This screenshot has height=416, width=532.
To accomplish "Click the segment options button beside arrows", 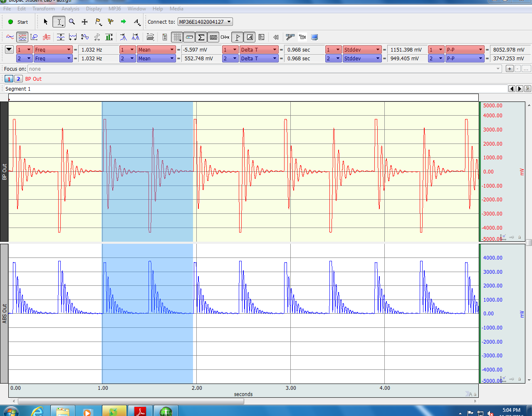I will 527,89.
